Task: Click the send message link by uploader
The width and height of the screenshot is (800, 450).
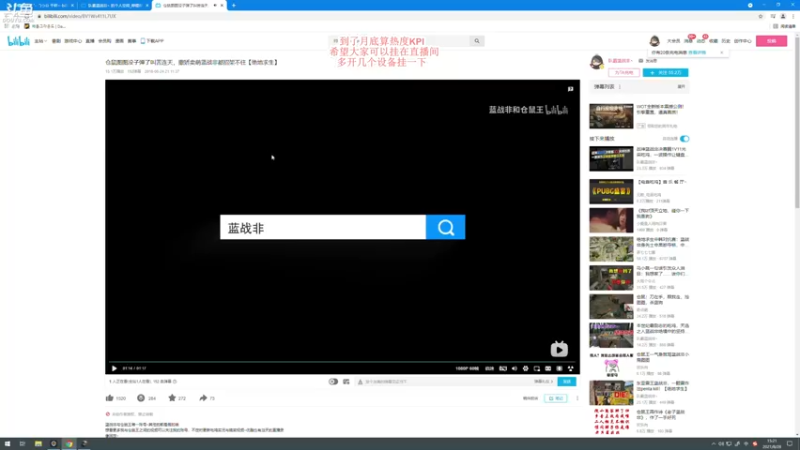Action: pyautogui.click(x=648, y=61)
